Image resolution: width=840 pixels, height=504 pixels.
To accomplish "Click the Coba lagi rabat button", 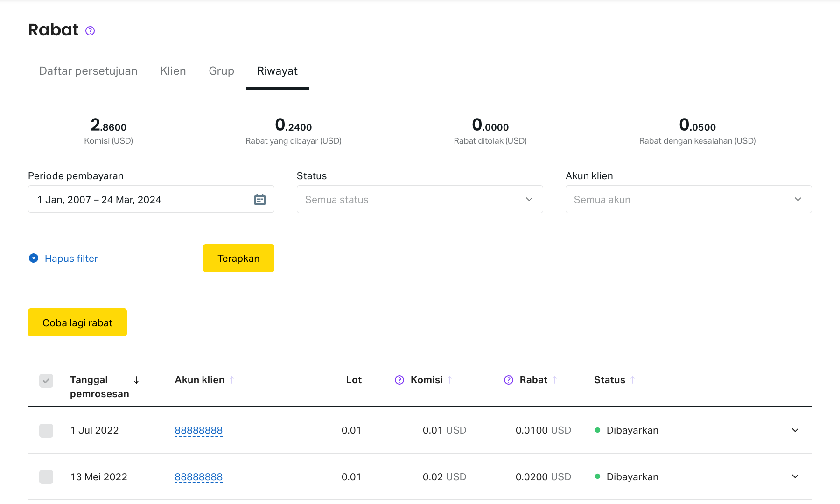I will pos(77,322).
